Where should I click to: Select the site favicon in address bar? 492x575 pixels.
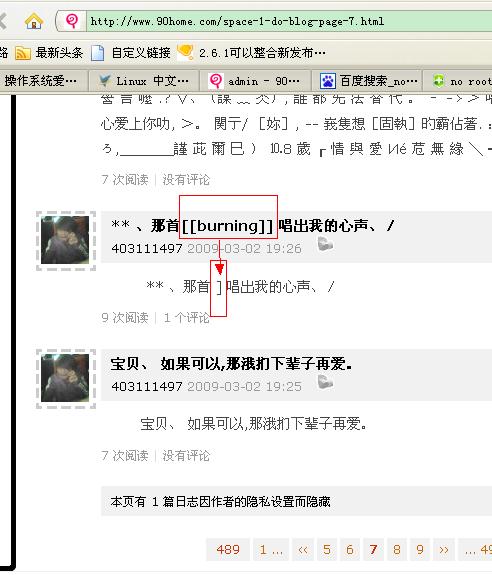coord(72,21)
